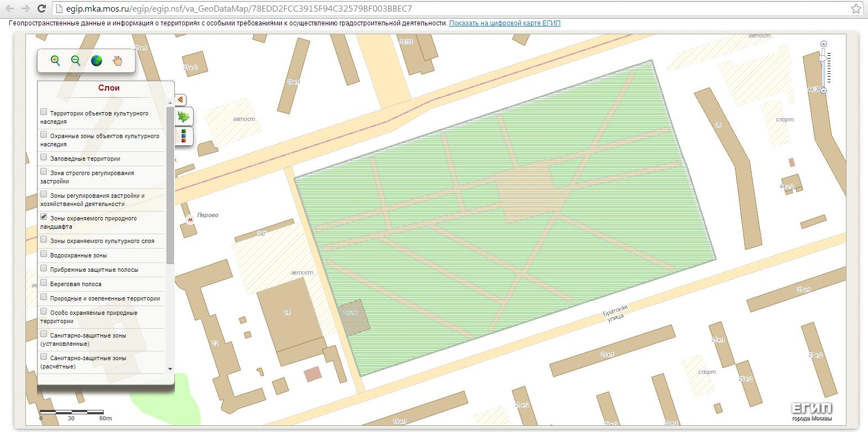Enable Зоны охраняемого культурного слоя

(44, 239)
